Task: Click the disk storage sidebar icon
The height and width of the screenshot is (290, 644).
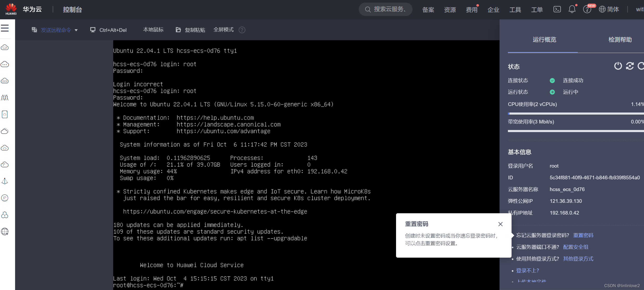Action: (5, 114)
